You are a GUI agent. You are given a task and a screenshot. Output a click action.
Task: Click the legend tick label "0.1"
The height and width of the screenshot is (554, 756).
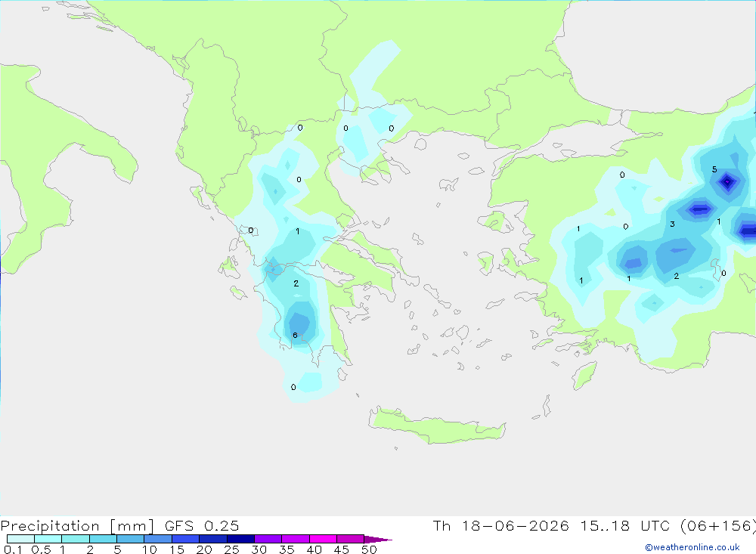(x=13, y=549)
